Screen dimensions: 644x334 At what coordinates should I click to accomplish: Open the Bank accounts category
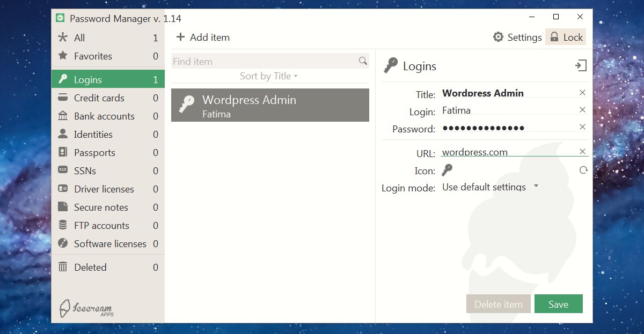coord(108,116)
